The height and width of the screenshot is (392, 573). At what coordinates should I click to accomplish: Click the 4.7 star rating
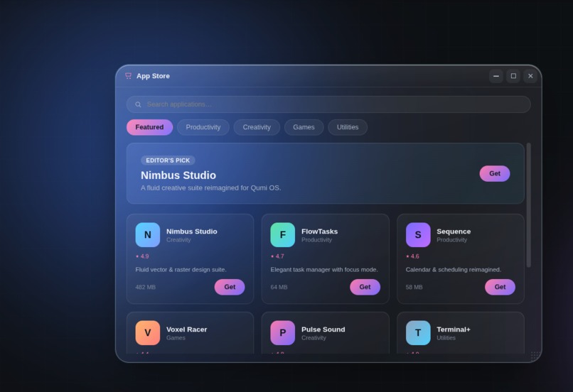(277, 256)
